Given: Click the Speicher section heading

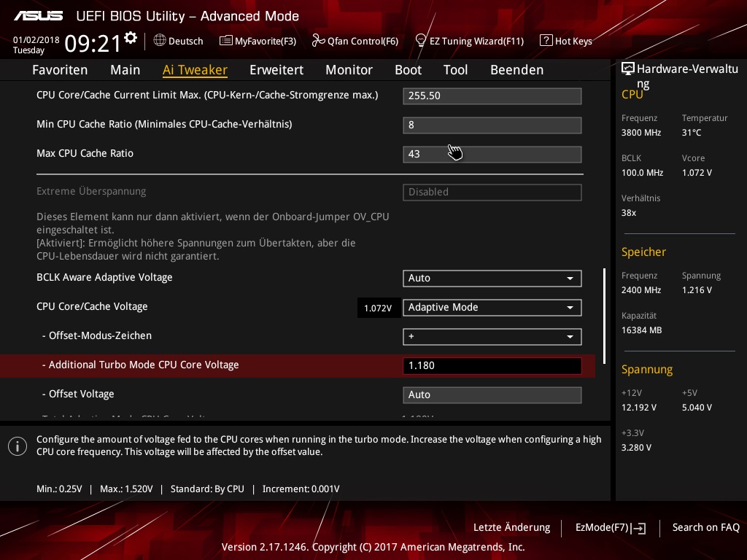Looking at the screenshot, I should tap(643, 252).
